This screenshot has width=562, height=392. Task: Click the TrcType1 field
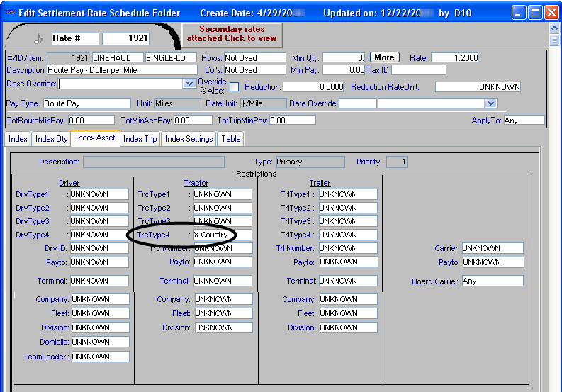coord(223,194)
